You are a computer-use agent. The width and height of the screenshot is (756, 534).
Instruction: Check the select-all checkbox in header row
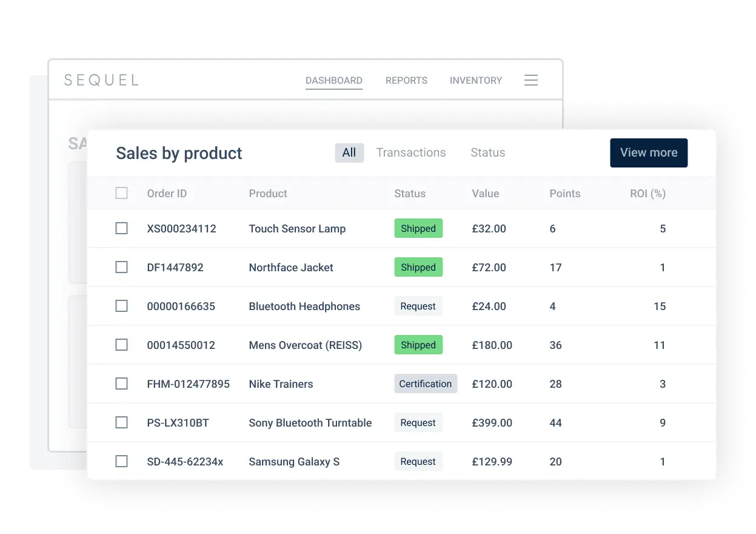tap(121, 193)
